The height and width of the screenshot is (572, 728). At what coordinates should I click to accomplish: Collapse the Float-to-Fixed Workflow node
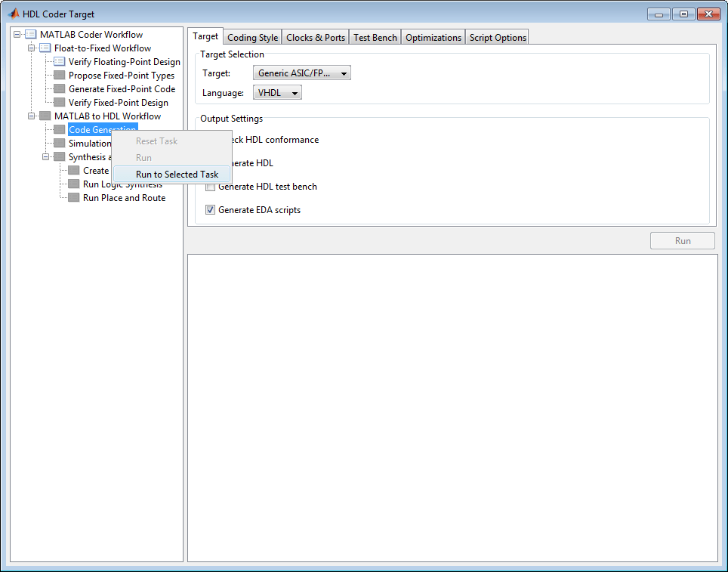(31, 48)
